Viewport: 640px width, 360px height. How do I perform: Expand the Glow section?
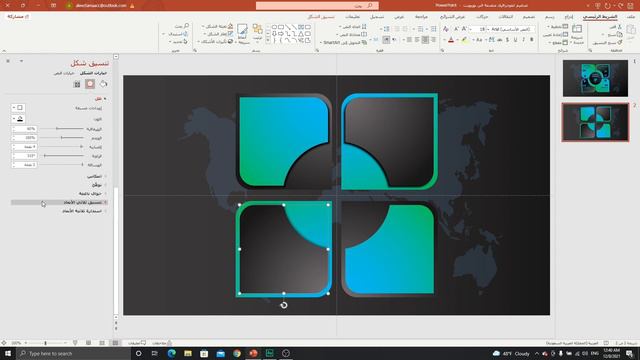point(98,185)
